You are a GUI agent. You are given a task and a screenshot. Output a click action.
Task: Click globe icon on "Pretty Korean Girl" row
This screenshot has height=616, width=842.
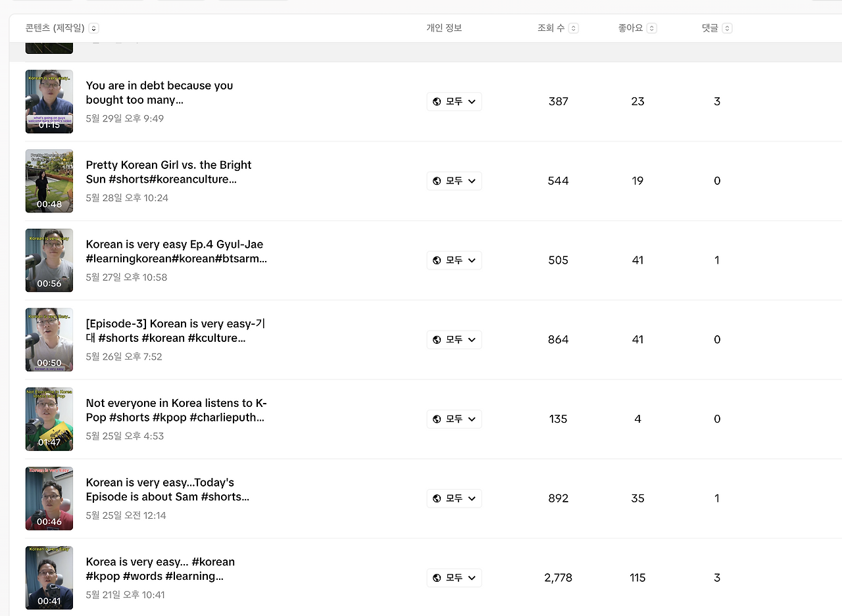coord(437,181)
